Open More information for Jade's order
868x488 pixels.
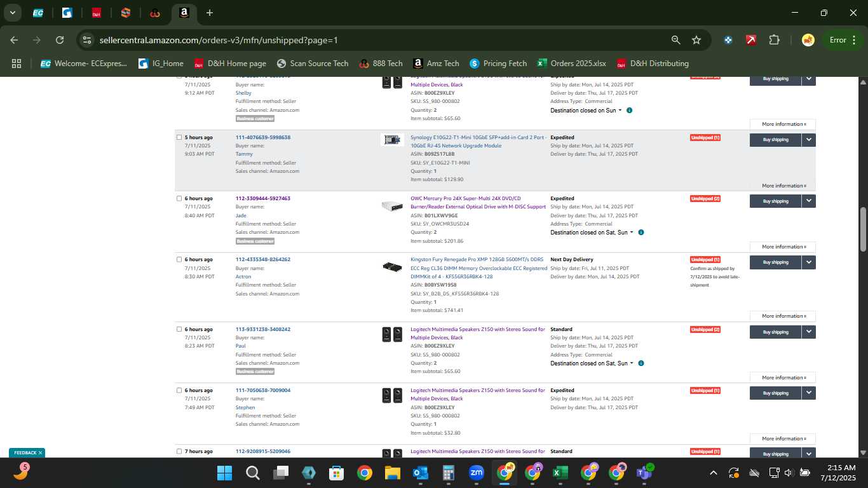(783, 247)
